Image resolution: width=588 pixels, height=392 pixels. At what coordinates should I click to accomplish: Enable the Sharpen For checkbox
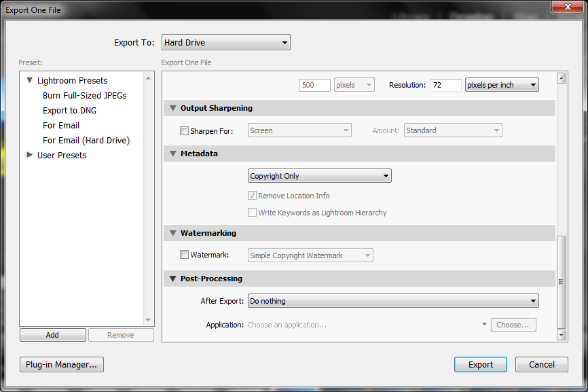point(184,131)
